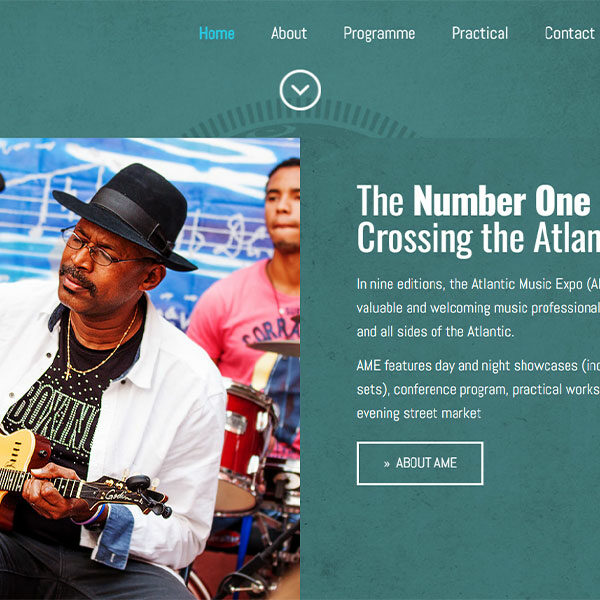Click the text "AME features day and night showcases"

point(467,366)
